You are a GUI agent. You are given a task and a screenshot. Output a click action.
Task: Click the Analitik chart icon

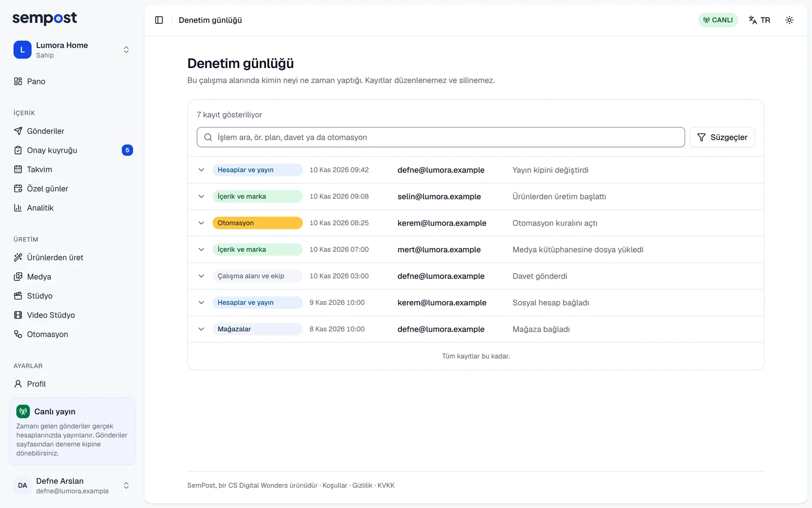18,208
